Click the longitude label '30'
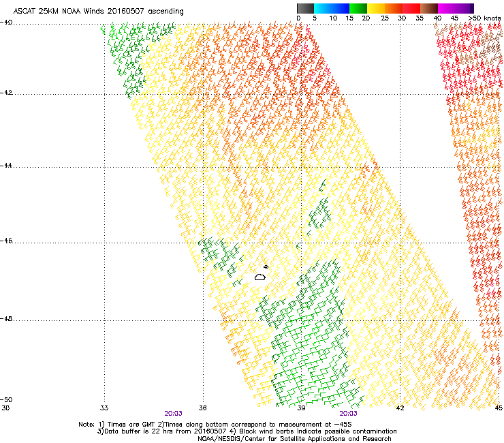504x443 pixels. click(x=5, y=408)
